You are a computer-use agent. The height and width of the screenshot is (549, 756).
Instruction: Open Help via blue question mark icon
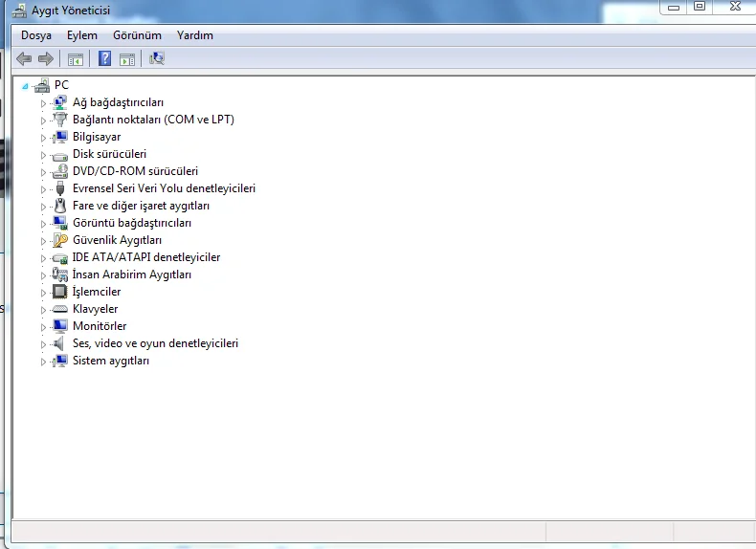click(104, 58)
